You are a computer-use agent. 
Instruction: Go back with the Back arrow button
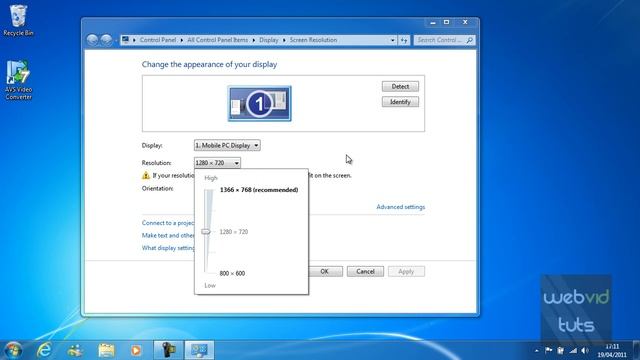(92, 40)
